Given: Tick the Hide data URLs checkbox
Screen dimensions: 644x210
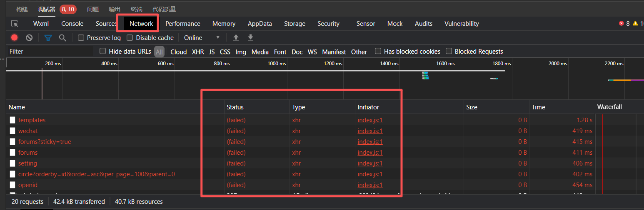Looking at the screenshot, I should coord(103,52).
